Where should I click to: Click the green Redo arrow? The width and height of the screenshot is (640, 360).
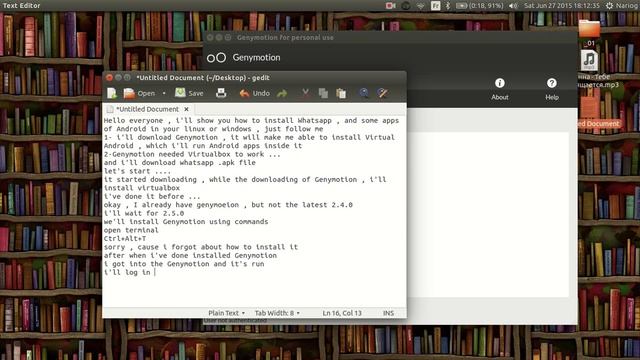tap(282, 93)
